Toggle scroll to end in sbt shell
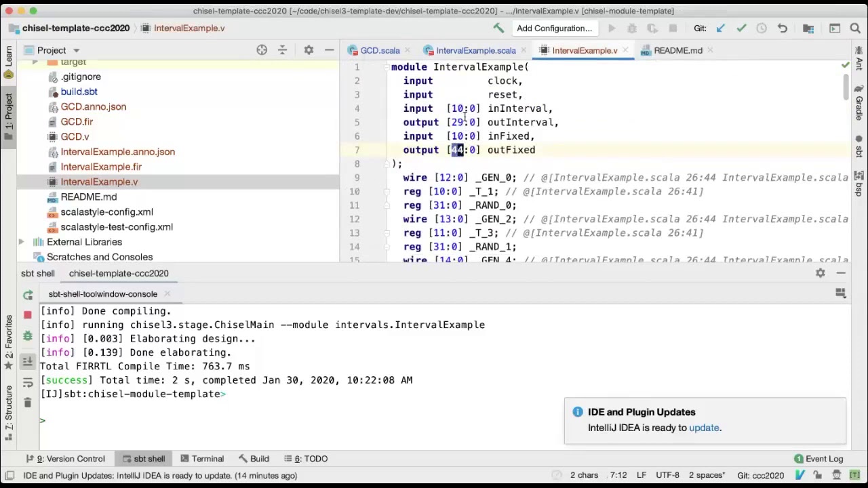Image resolution: width=868 pixels, height=488 pixels. pos(28,362)
